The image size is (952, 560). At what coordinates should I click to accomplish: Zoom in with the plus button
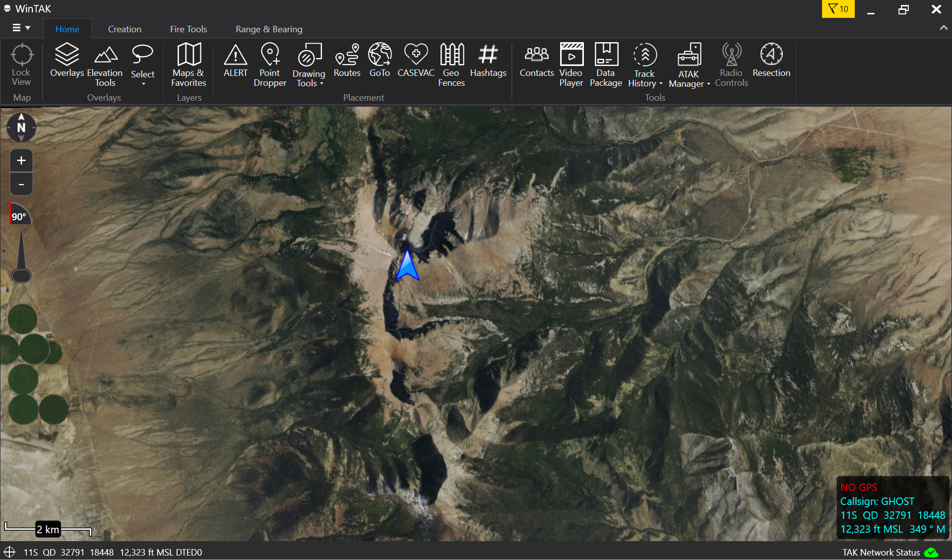(21, 160)
